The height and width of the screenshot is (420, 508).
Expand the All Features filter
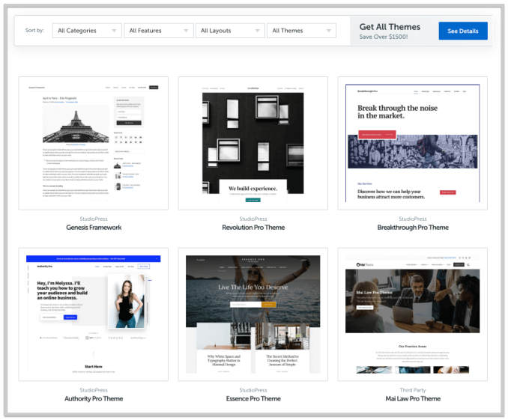point(158,31)
